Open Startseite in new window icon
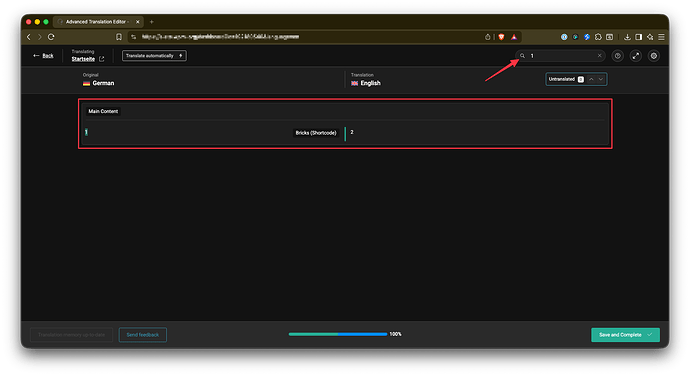Screen dimensions: 690x375 (x=102, y=59)
